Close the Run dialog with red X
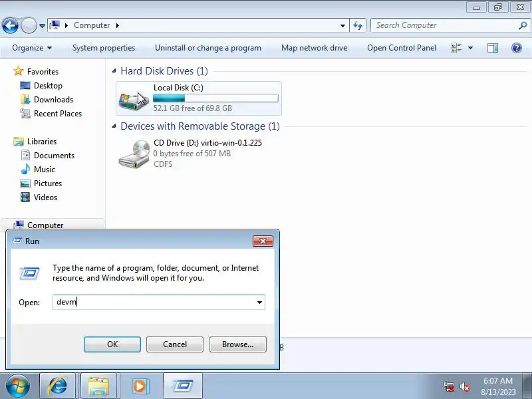 [263, 241]
